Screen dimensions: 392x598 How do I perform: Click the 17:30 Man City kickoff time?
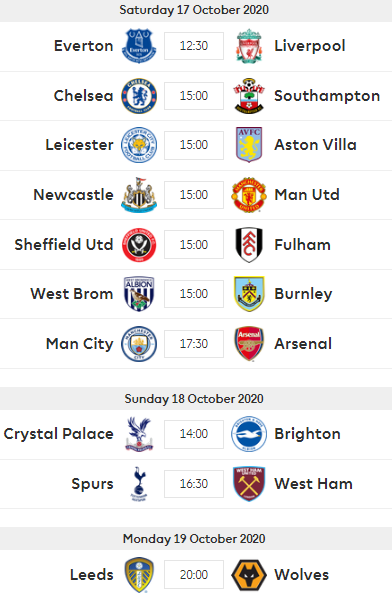pyautogui.click(x=194, y=344)
